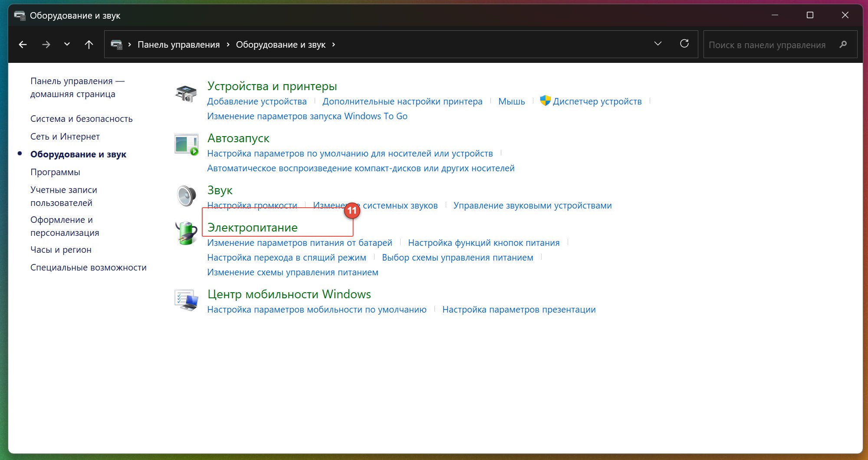This screenshot has width=868, height=460.
Task: Expand chevron after Панель управления breadcrumb
Action: point(228,44)
